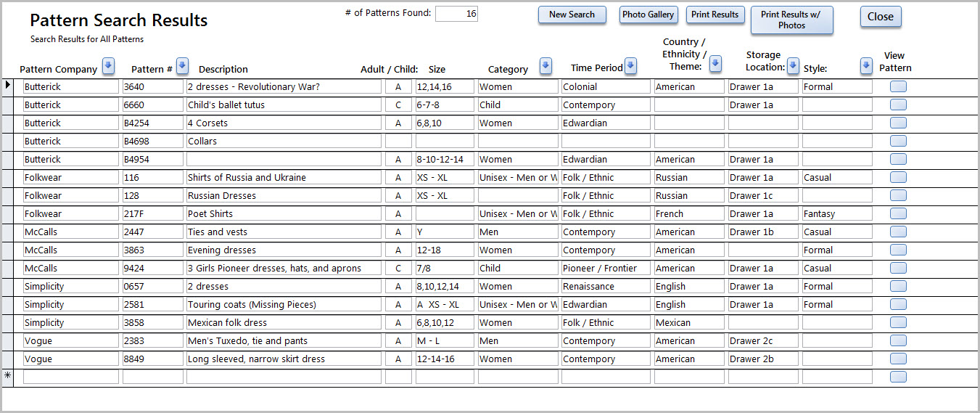The height and width of the screenshot is (413, 980).
Task: Click pattern number cell '217F'
Action: (x=153, y=214)
